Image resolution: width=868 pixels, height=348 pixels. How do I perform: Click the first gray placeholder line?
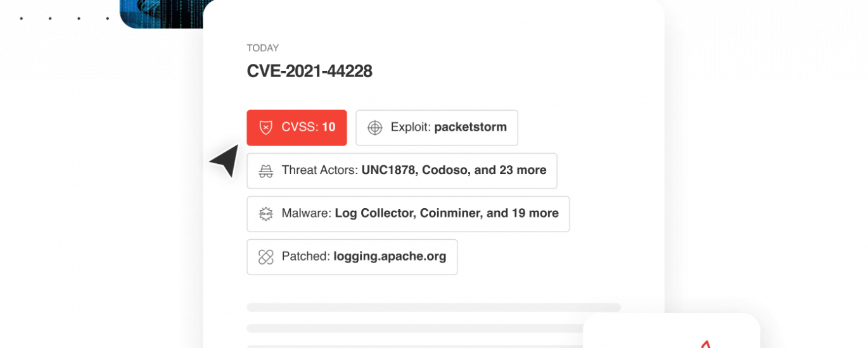point(433,308)
